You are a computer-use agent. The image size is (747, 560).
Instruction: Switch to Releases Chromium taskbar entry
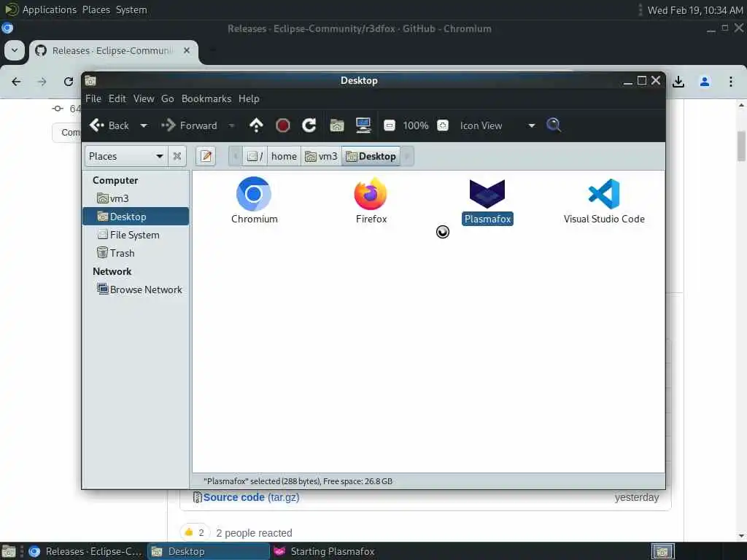pos(86,551)
